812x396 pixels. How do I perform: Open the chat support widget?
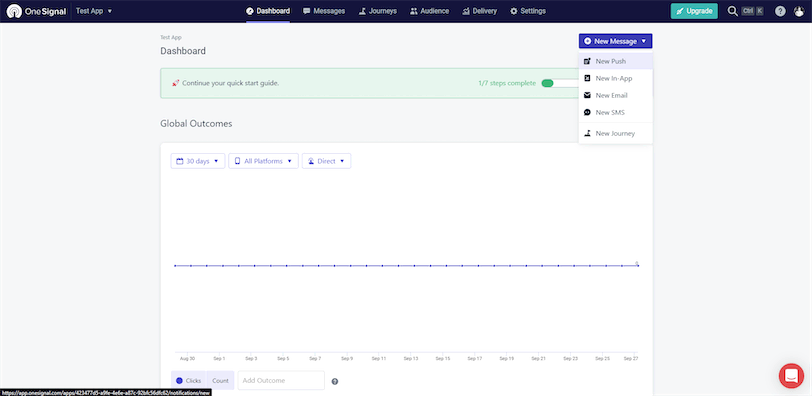791,375
